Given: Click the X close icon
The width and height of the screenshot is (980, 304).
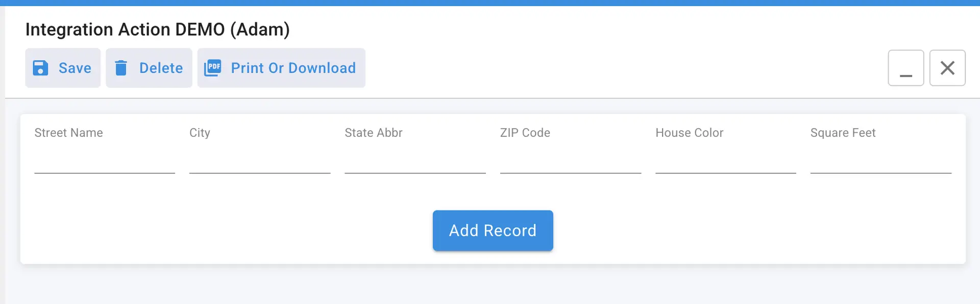Looking at the screenshot, I should tap(948, 67).
